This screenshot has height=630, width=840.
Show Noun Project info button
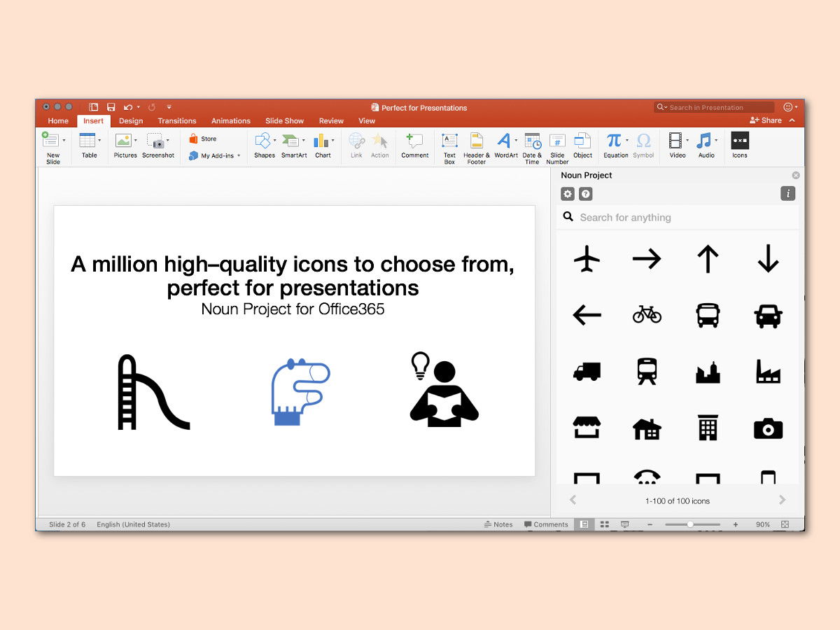(788, 194)
